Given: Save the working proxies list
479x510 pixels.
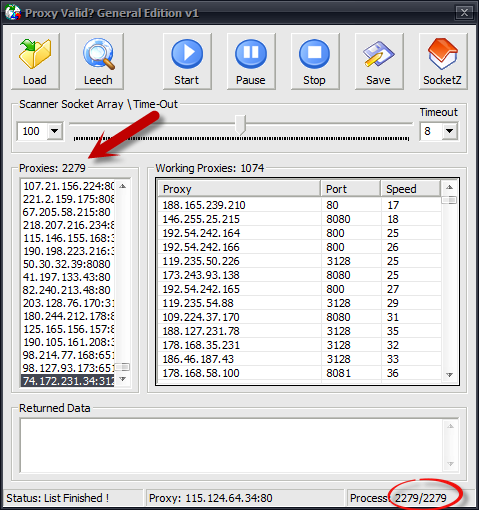Looking at the screenshot, I should click(379, 61).
